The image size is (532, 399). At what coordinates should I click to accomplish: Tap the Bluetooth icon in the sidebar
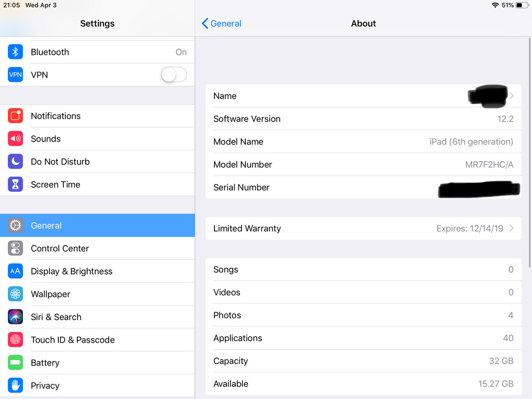tap(15, 52)
